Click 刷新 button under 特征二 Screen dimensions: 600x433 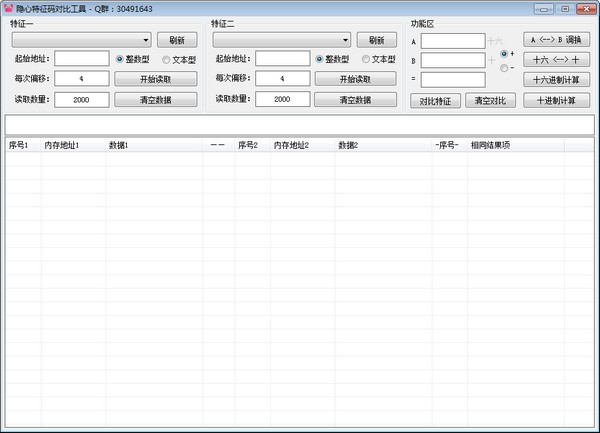click(376, 40)
